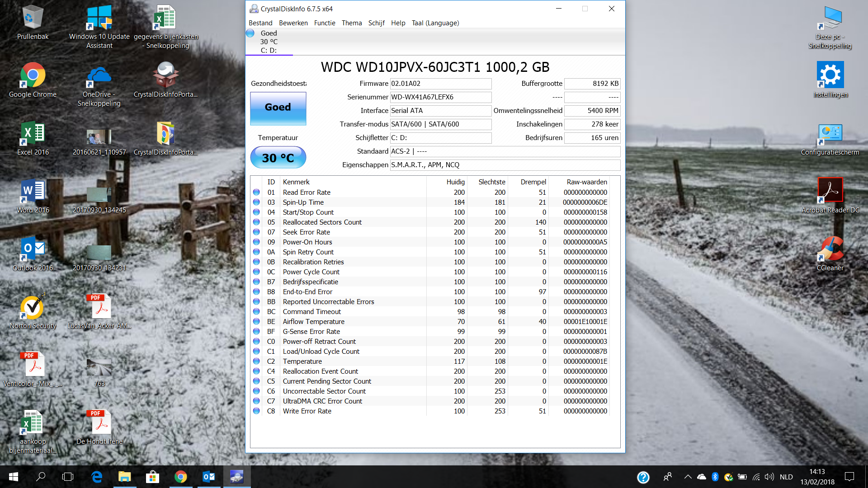
Task: Select the Goed 30 °C C: D: disk tab
Action: click(269, 42)
